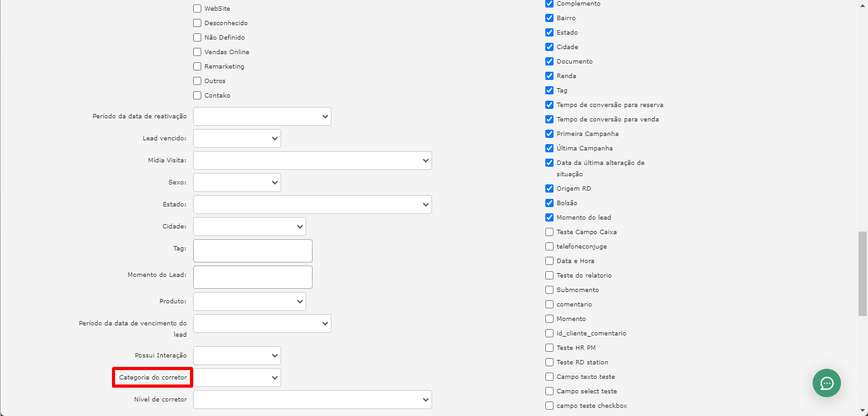
Task: Open the Cidade filter dropdown
Action: (x=250, y=227)
